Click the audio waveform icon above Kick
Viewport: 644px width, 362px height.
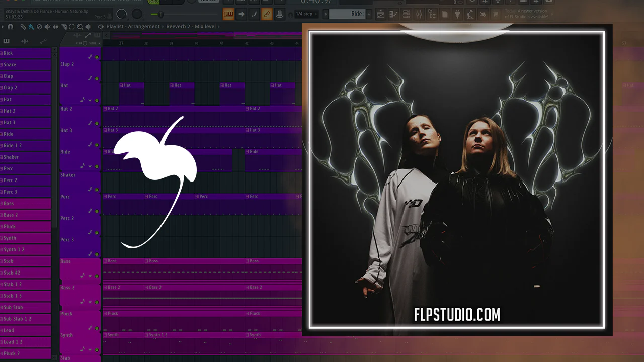[25, 41]
